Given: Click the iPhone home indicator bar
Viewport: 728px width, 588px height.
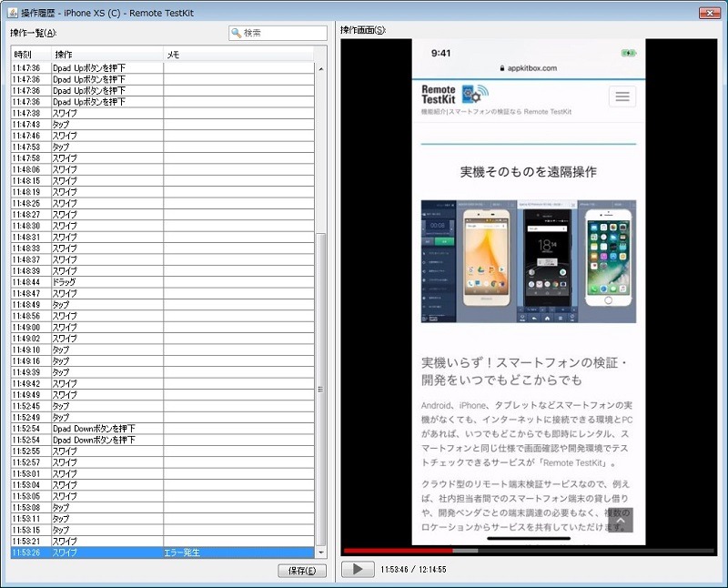Looking at the screenshot, I should [529, 539].
